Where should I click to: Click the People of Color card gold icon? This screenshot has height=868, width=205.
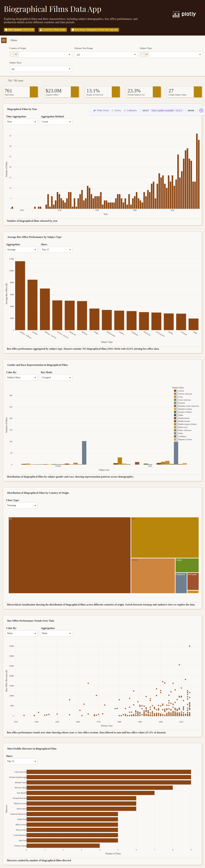116,92
